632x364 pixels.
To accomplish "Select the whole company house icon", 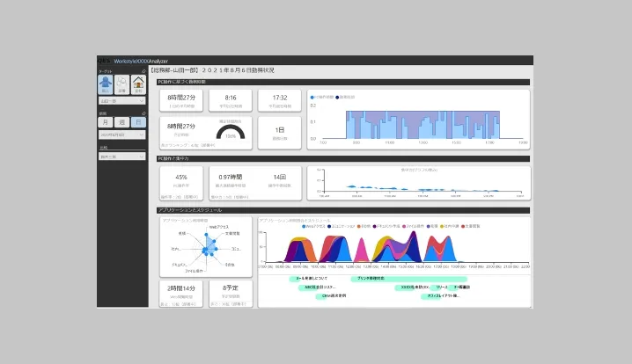I will (138, 84).
